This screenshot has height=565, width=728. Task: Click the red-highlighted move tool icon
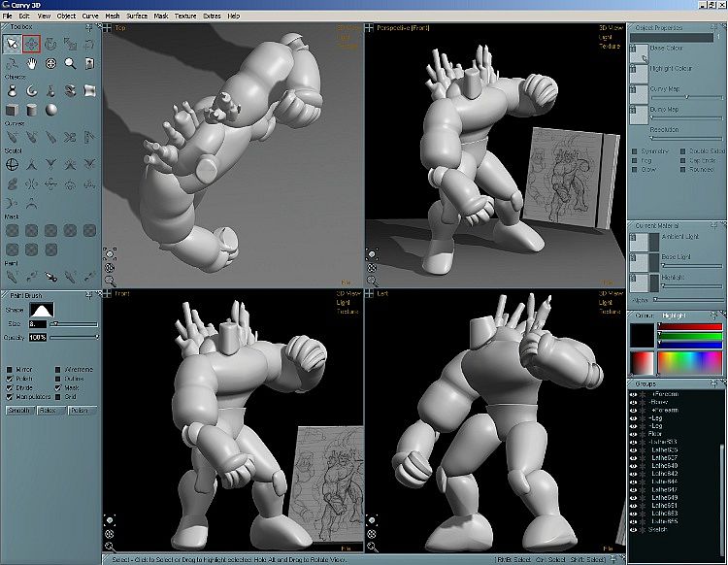(32, 44)
